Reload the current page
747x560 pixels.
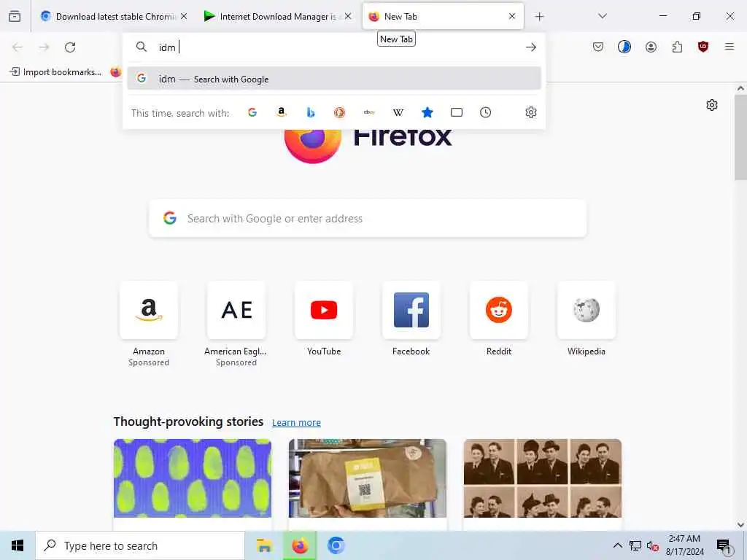[x=70, y=47]
